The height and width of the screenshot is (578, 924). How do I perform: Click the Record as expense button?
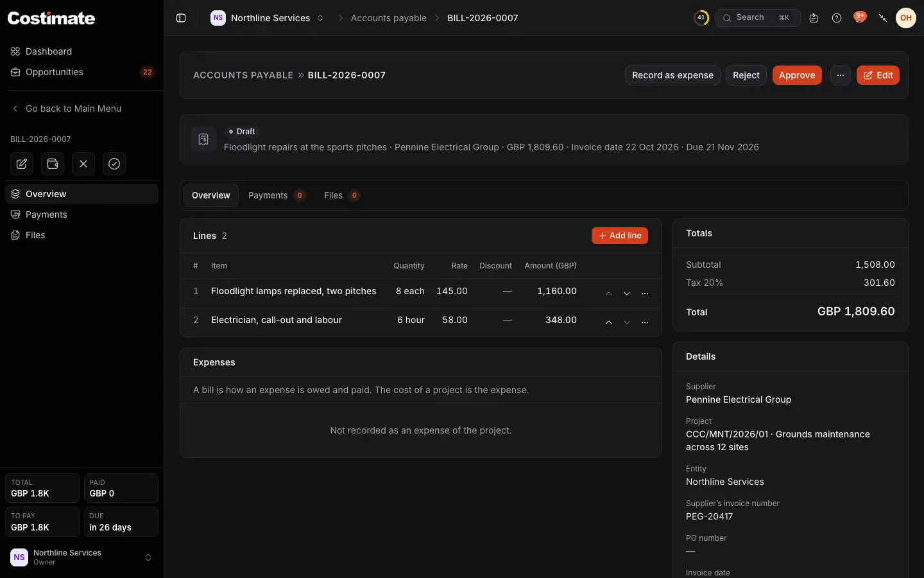point(672,75)
